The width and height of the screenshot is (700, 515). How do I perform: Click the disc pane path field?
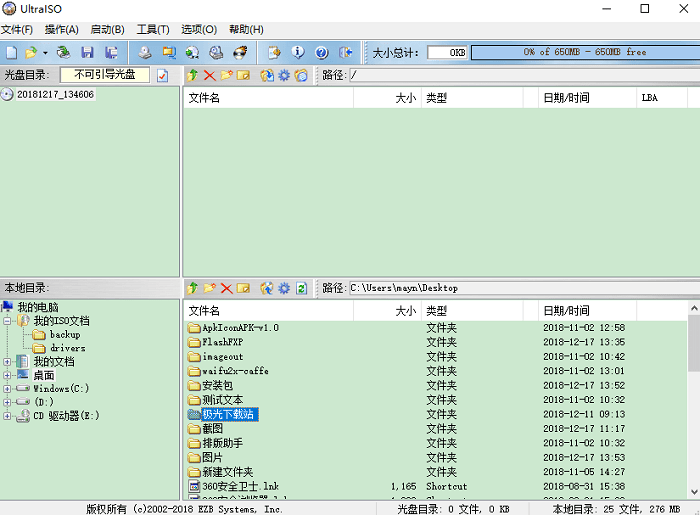[525, 75]
